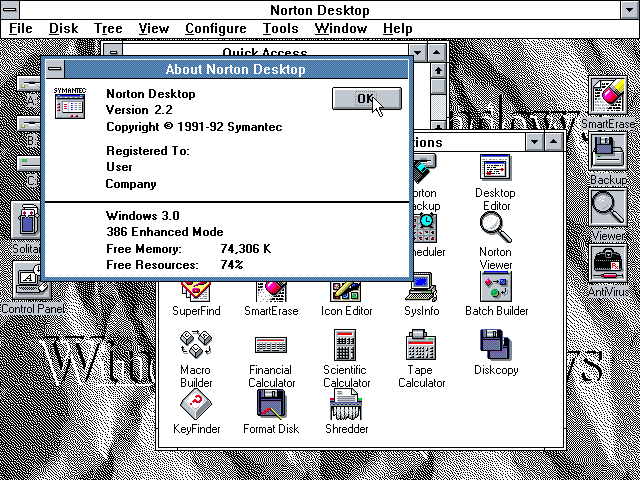Click the '386 Enhanced Mode' text
Viewport: 640px width, 480px height.
165,232
